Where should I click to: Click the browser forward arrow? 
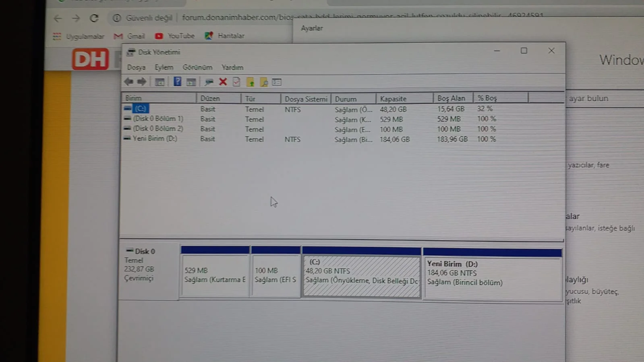click(76, 19)
